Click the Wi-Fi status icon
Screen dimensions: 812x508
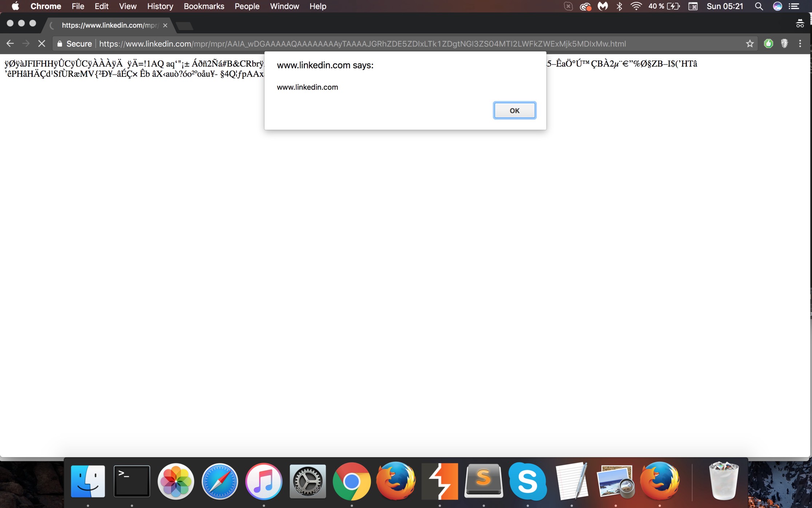coord(636,6)
